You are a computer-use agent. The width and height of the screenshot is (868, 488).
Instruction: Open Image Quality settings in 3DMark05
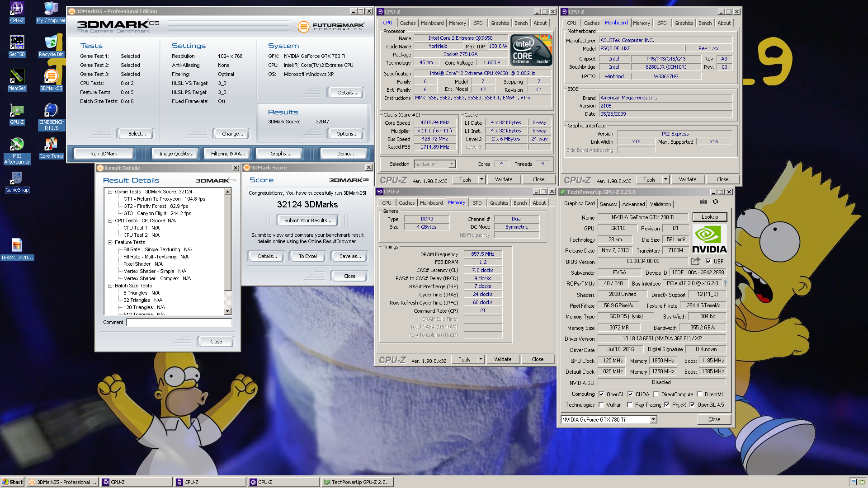(x=176, y=154)
